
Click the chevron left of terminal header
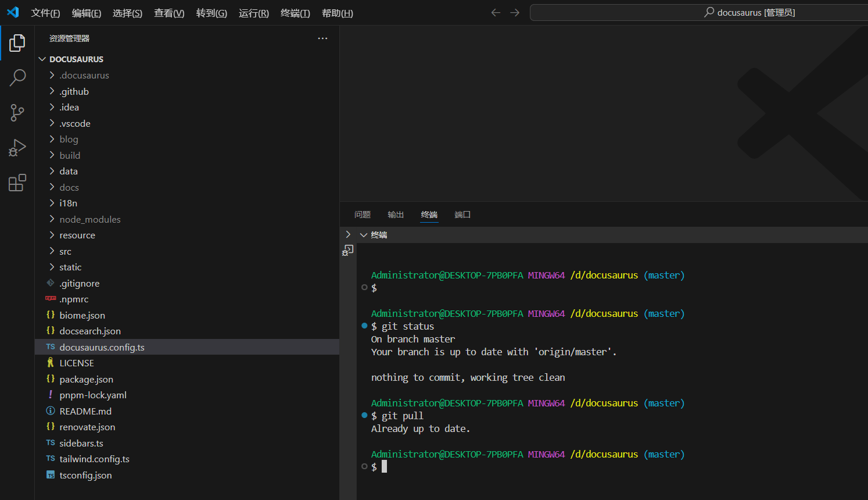(x=348, y=234)
